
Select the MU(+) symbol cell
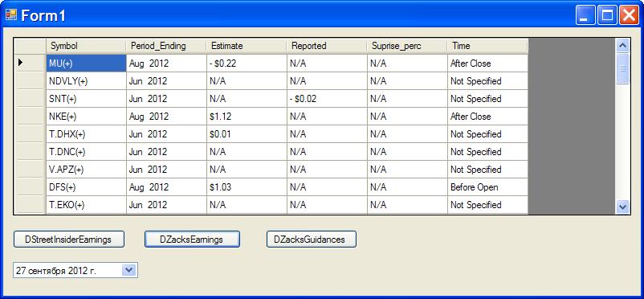point(86,63)
